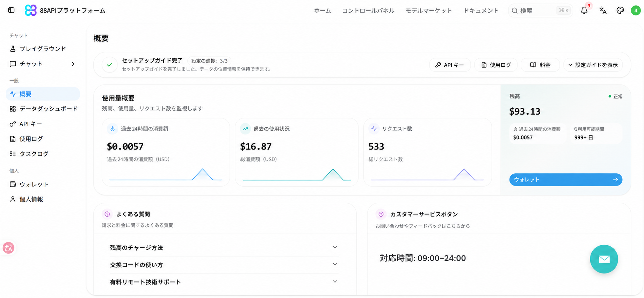Open プレイグラウンド in the sidebar
This screenshot has width=644, height=298.
(x=43, y=49)
